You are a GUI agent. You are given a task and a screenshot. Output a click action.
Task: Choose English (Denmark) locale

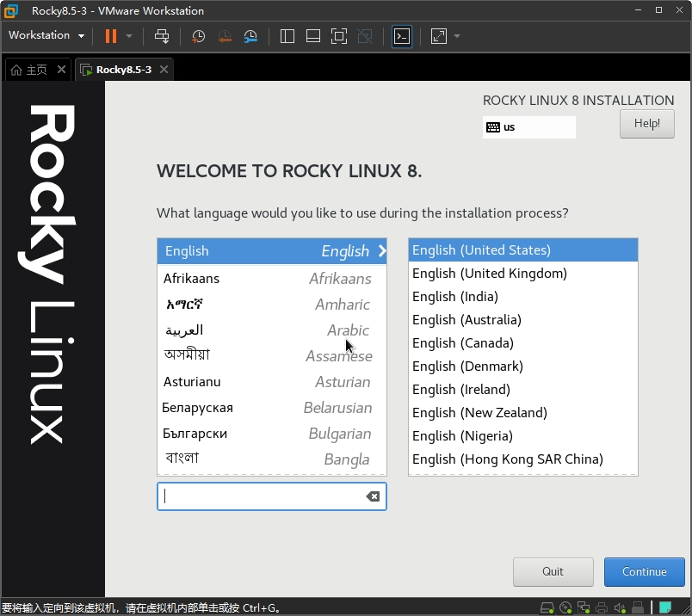(523, 367)
